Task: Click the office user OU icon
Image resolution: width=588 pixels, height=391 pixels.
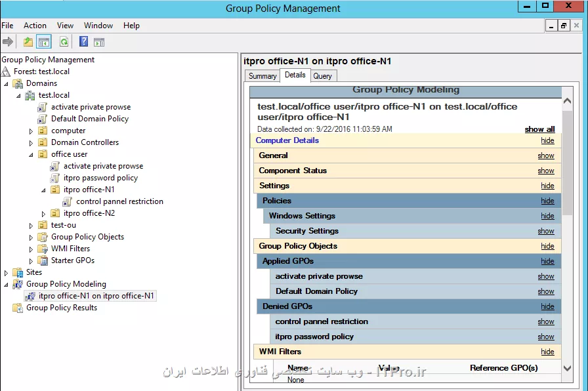Action: pos(43,154)
